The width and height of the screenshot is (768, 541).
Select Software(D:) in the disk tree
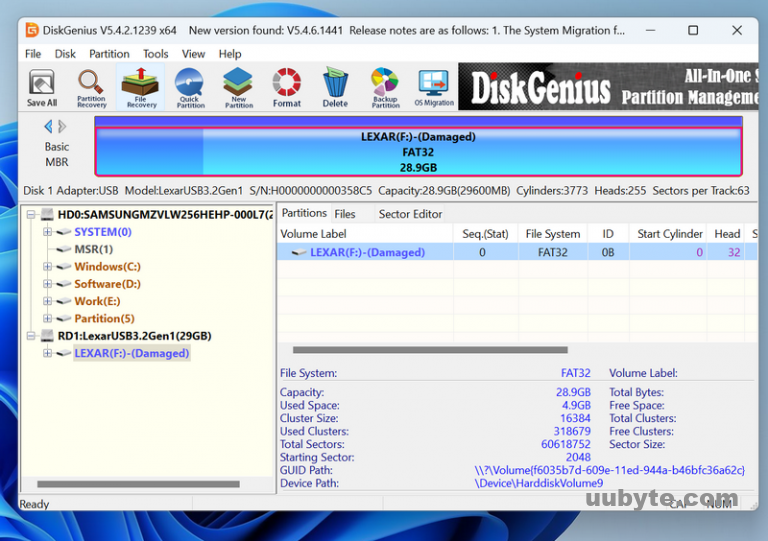[107, 284]
